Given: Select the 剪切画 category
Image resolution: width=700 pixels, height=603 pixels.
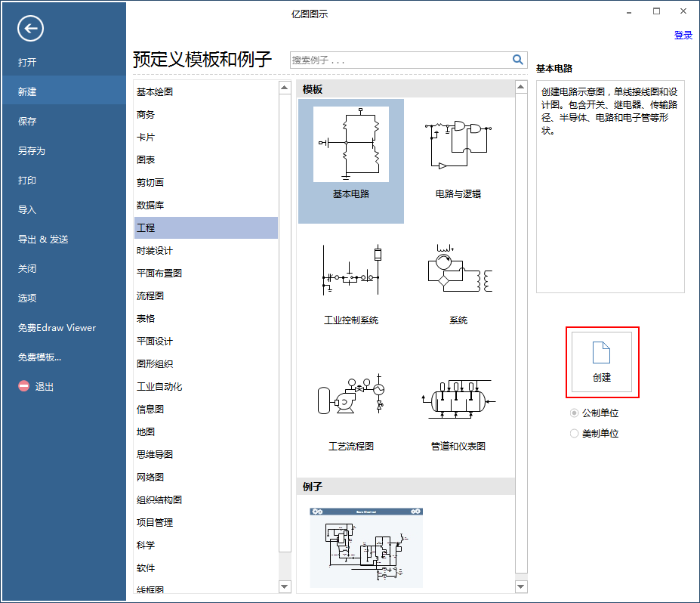Looking at the screenshot, I should (x=206, y=182).
